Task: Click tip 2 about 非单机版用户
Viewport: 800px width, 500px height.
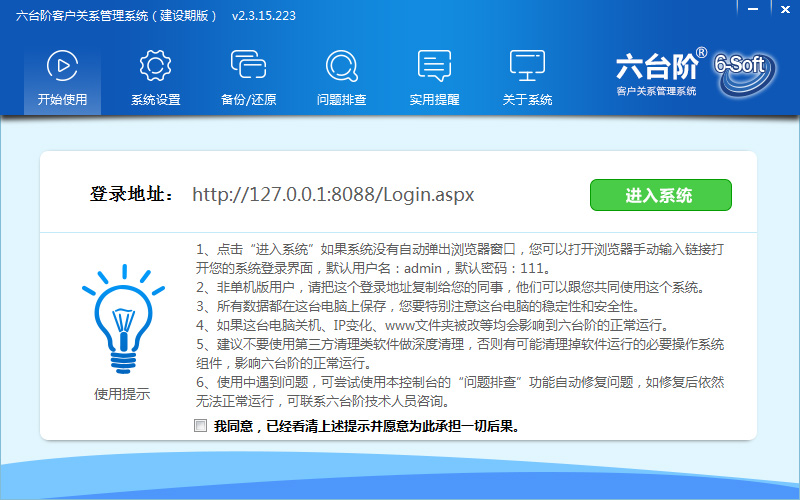Action: point(451,287)
